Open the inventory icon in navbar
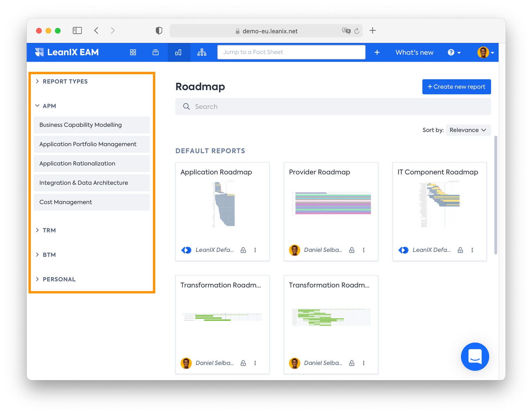Image resolution: width=532 pixels, height=415 pixels. tap(156, 52)
